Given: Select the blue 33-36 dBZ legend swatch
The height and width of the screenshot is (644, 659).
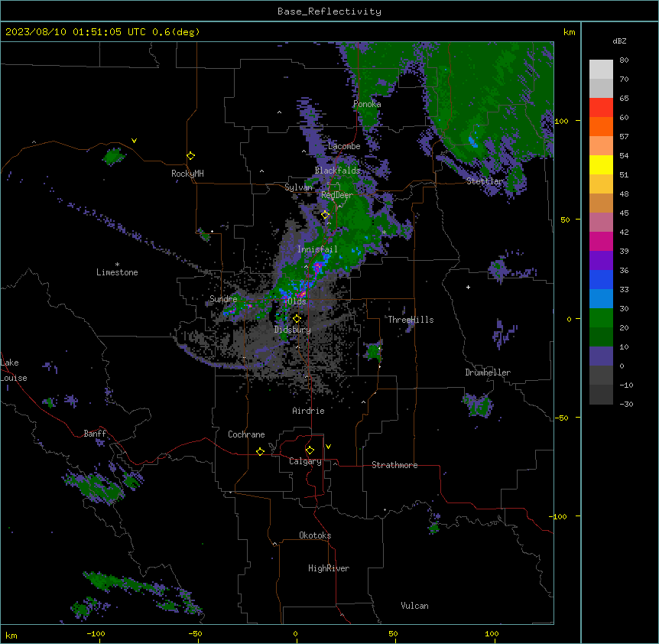Looking at the screenshot, I should [601, 279].
